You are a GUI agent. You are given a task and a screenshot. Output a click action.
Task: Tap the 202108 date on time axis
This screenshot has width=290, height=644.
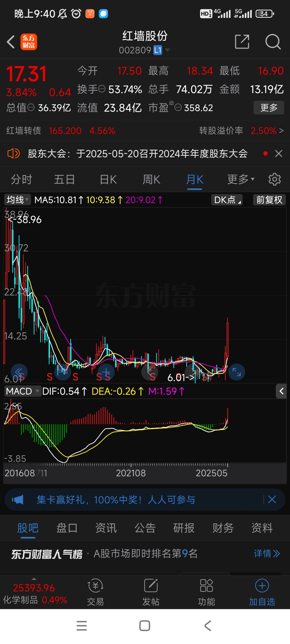(131, 473)
